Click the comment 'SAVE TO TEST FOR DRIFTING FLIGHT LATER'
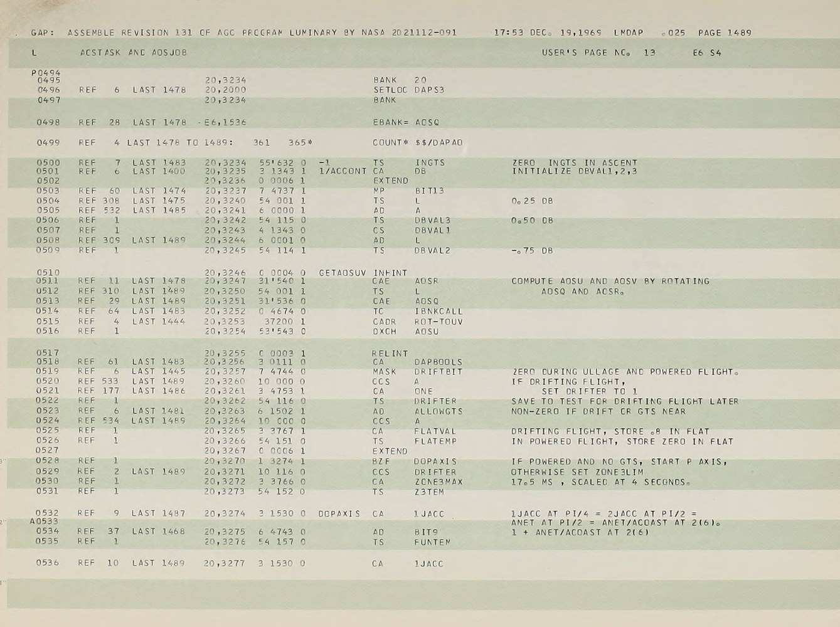 [625, 401]
